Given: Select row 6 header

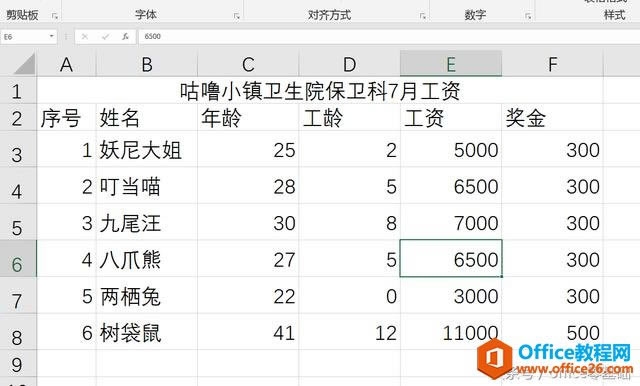Looking at the screenshot, I should (x=18, y=258).
